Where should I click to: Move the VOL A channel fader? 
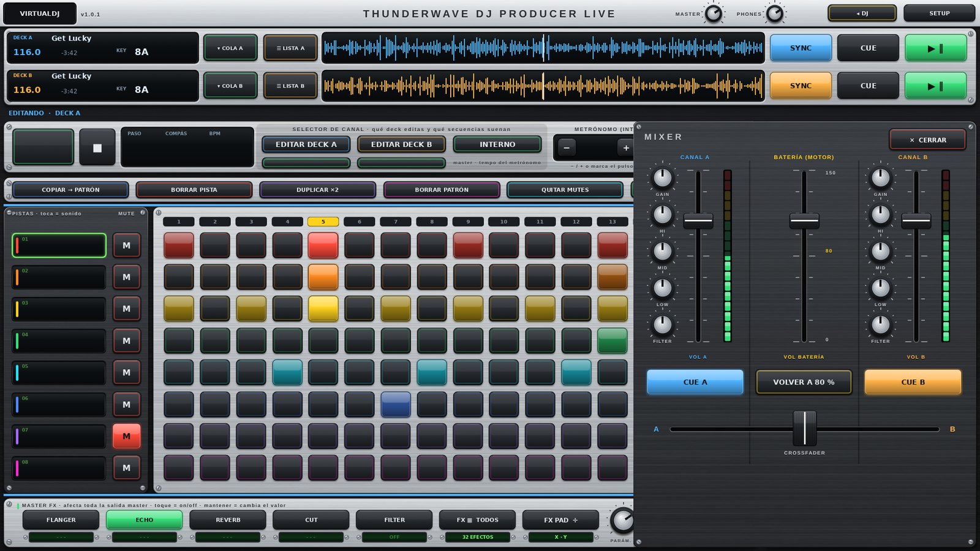[x=698, y=220]
